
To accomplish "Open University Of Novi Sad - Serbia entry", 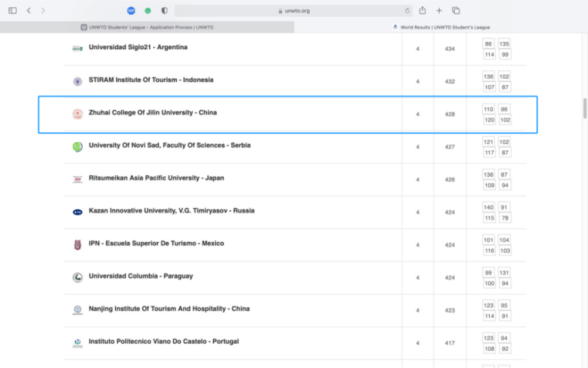I will click(x=170, y=145).
